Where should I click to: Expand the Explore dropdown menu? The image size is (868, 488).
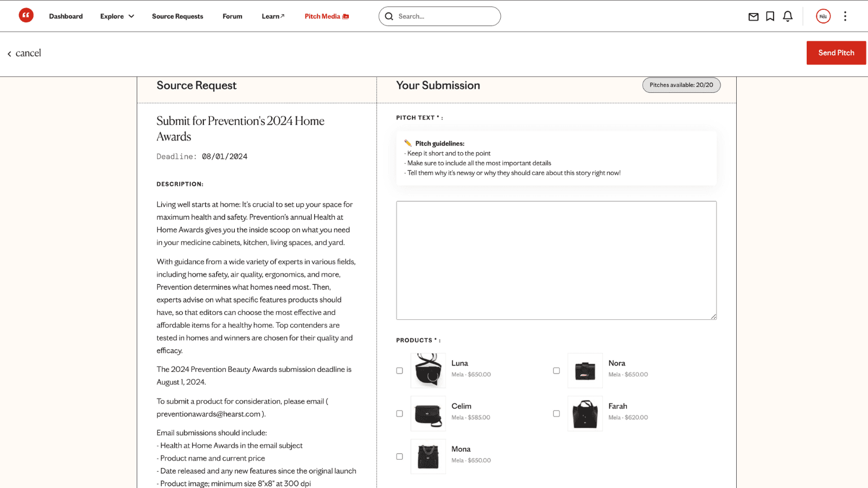coord(117,16)
